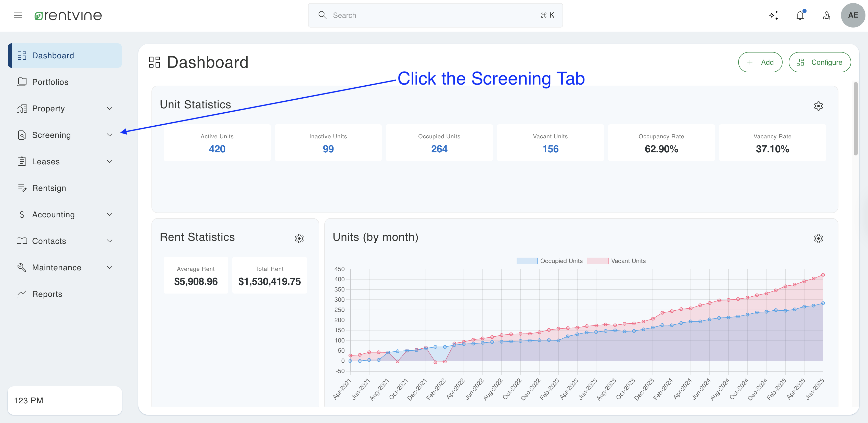Image resolution: width=868 pixels, height=423 pixels.
Task: Go to the Screening tab
Action: (65, 135)
